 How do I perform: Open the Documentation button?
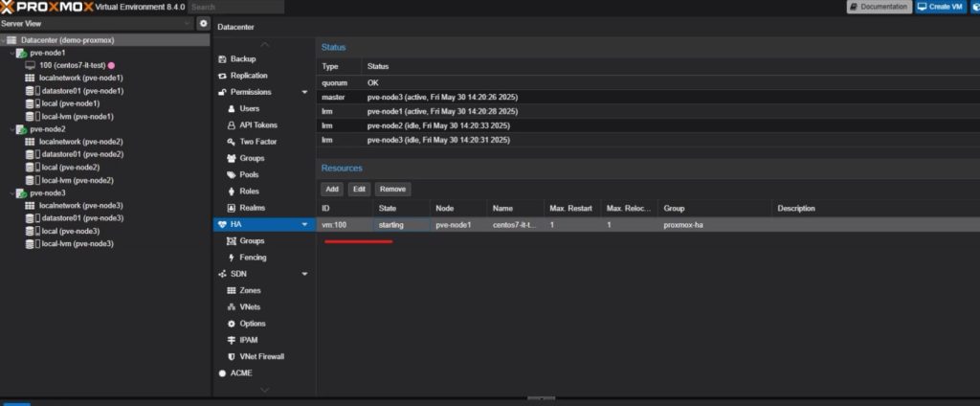tap(880, 7)
